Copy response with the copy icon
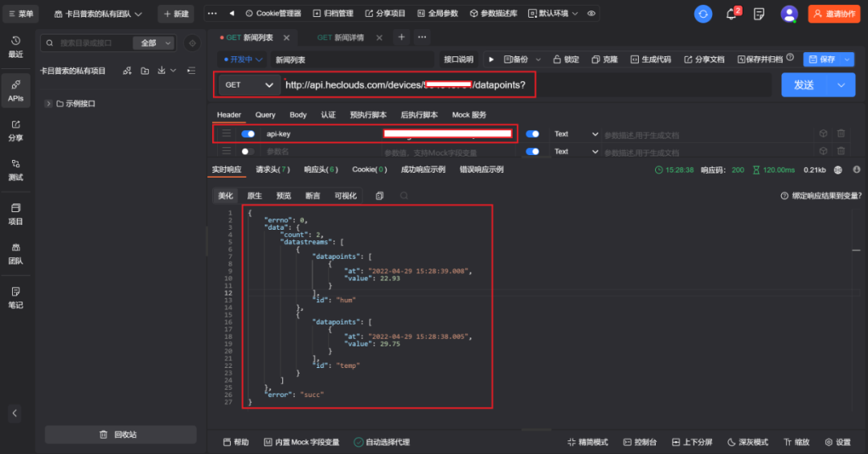868x454 pixels. (x=379, y=195)
